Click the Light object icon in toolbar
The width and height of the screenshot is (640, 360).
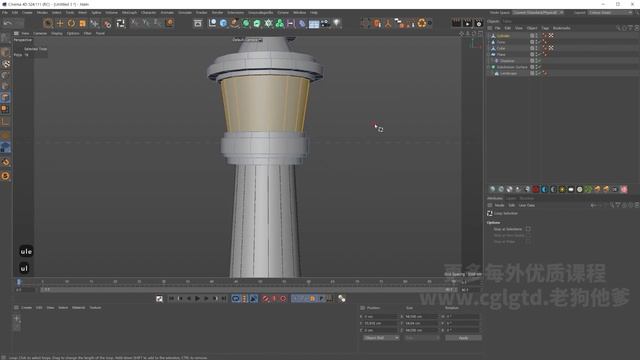pos(336,23)
